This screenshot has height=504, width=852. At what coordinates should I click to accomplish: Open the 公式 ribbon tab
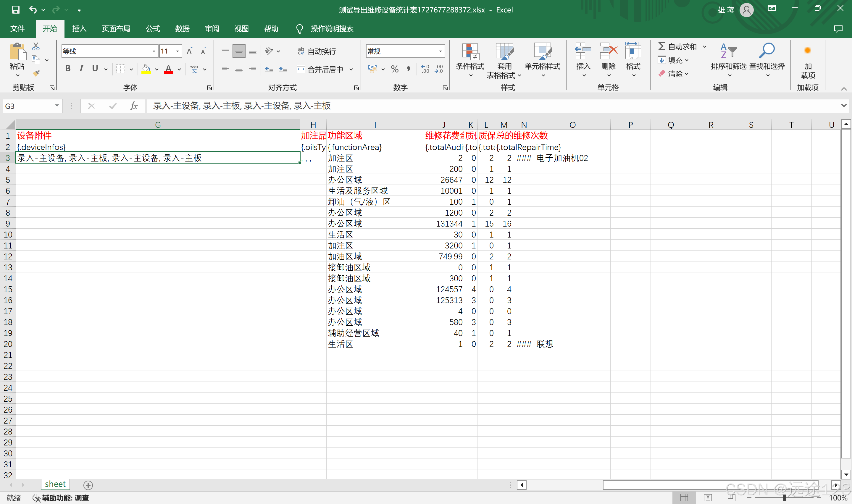click(x=153, y=28)
